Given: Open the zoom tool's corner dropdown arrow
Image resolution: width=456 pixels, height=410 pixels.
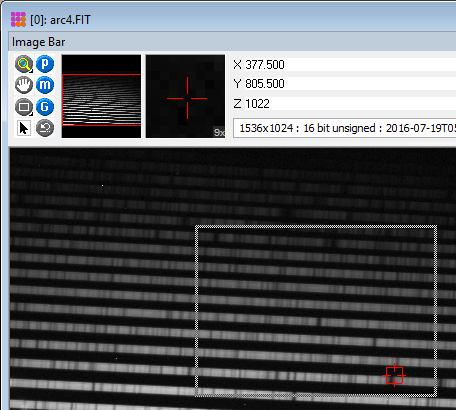Looking at the screenshot, I should 31,71.
